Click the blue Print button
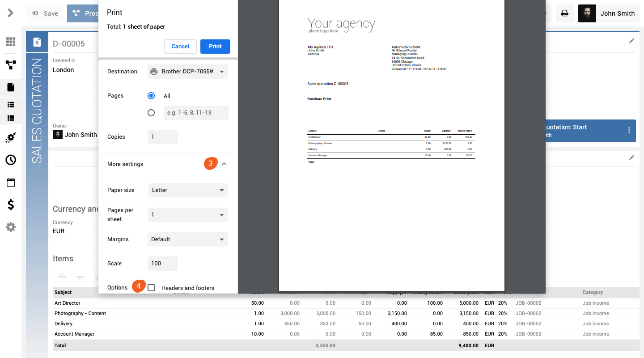The image size is (644, 358). click(215, 47)
